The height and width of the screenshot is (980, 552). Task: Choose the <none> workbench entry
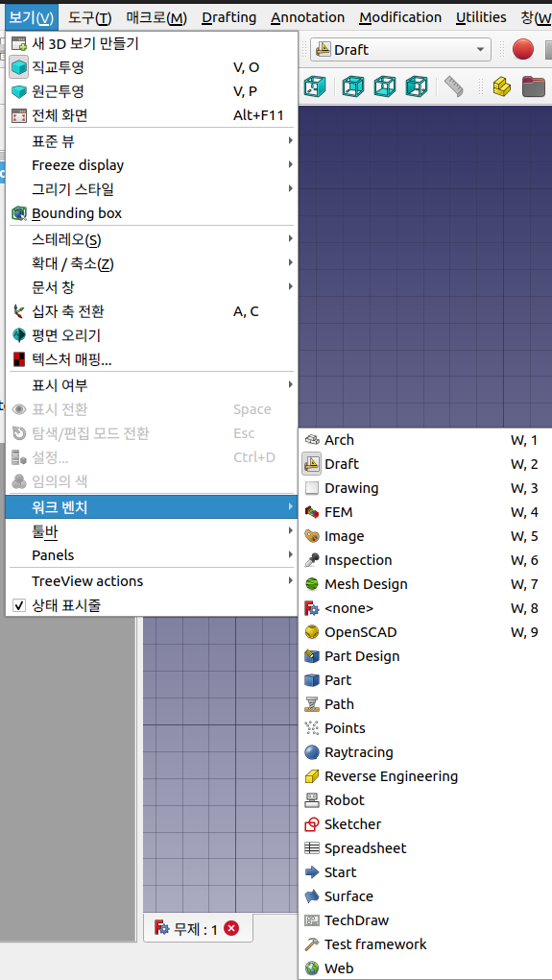424,608
